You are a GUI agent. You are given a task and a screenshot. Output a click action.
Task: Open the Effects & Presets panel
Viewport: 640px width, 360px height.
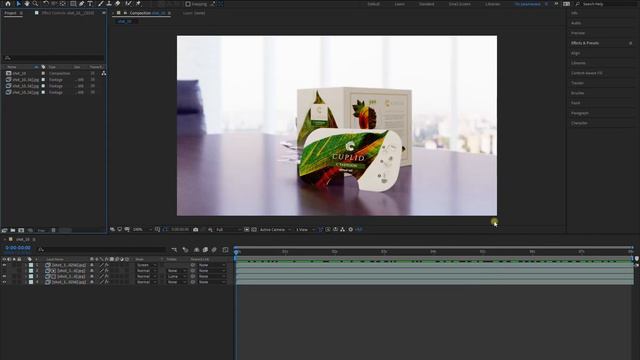[x=585, y=43]
